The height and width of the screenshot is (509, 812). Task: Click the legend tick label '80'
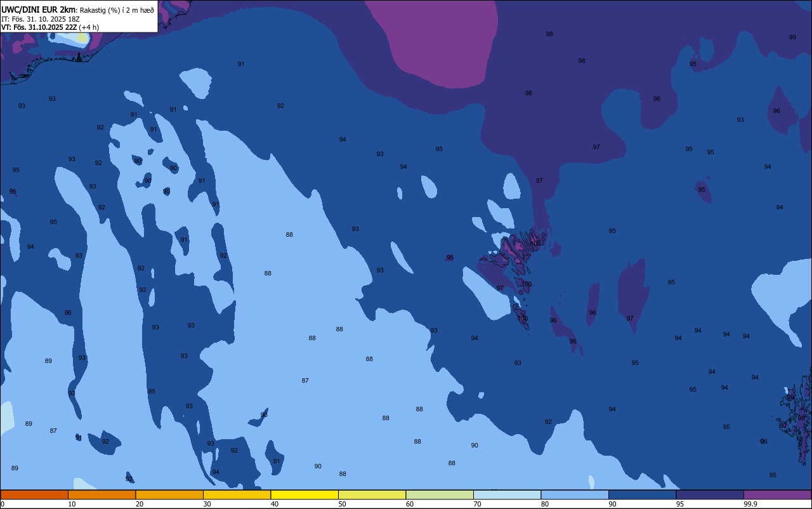coord(545,504)
